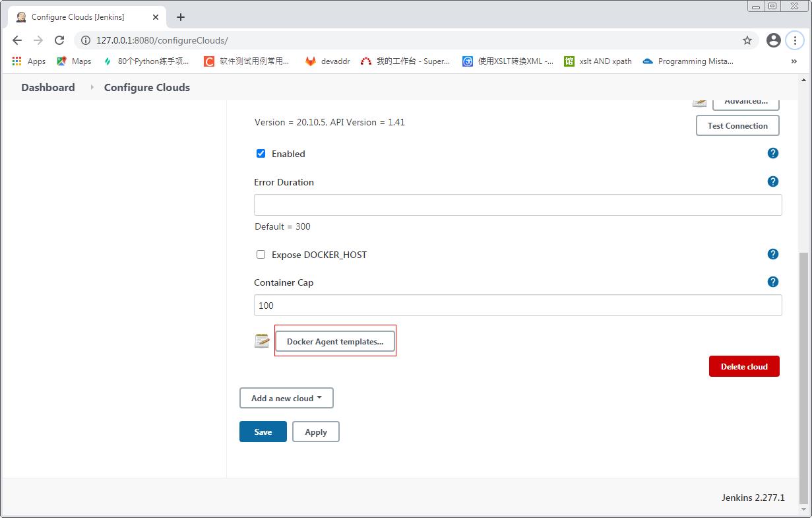Check the Expose DOCKER_HOST checkbox
Screen dimensions: 812x518
tap(261, 254)
